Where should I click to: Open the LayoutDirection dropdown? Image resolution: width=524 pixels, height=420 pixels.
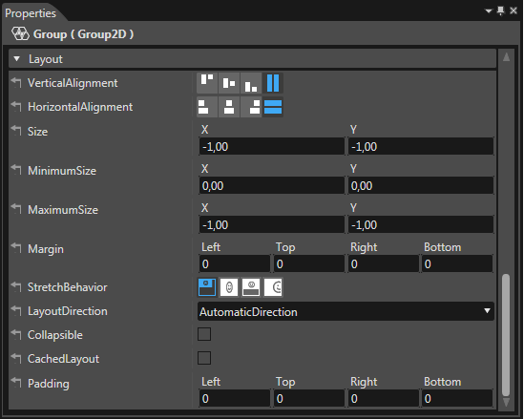pyautogui.click(x=346, y=311)
